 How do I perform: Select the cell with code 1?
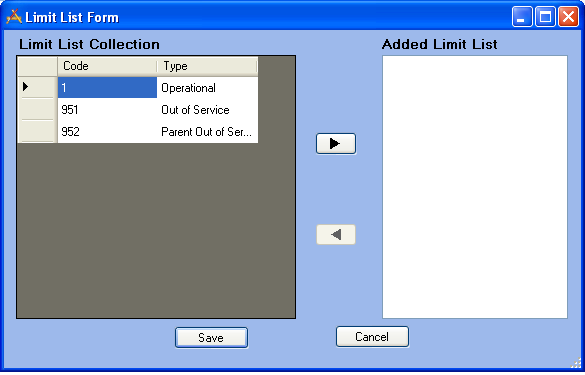[107, 88]
